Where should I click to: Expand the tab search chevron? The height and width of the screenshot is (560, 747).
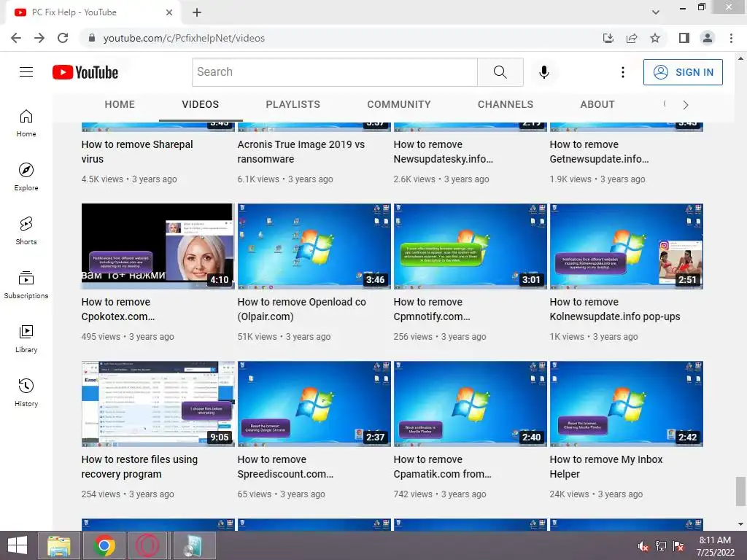coord(656,12)
